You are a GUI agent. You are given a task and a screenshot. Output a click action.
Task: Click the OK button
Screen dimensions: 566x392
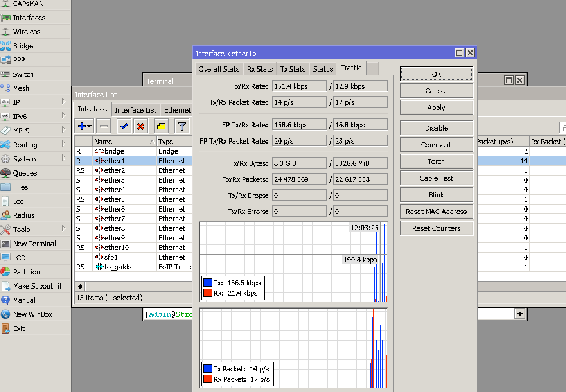(x=436, y=74)
